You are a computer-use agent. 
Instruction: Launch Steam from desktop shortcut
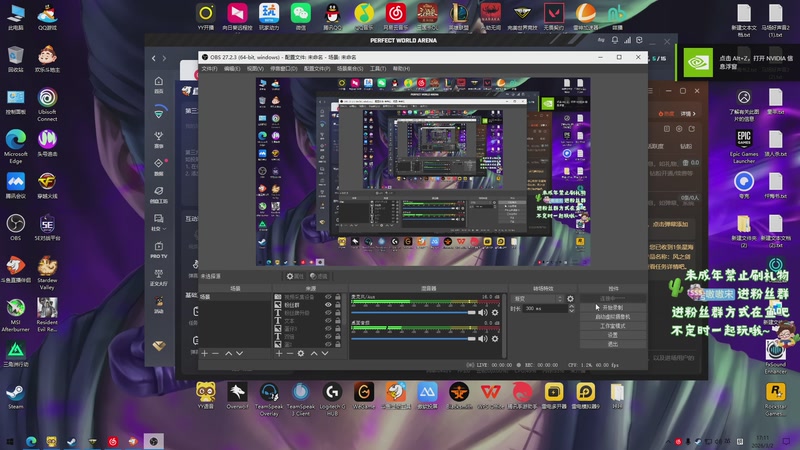click(16, 396)
